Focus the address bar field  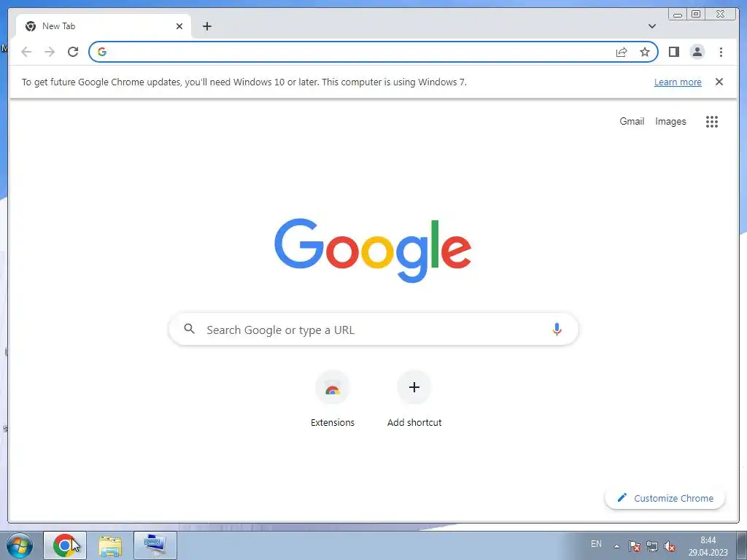(373, 52)
